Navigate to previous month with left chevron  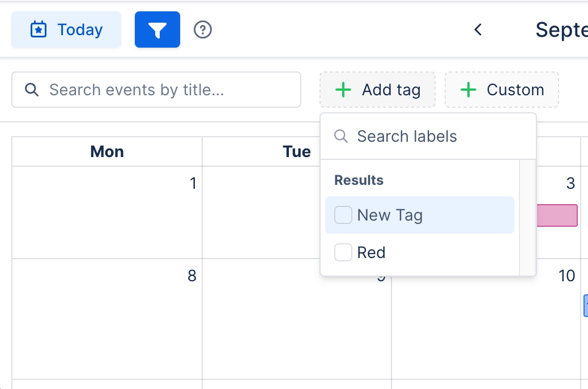(x=478, y=30)
